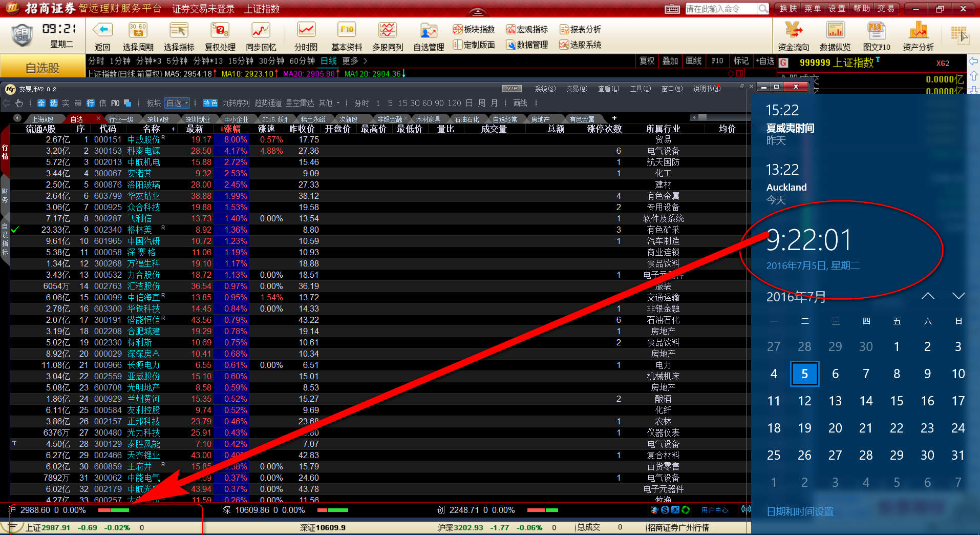Open the 资金流向 money flow icon
980x535 pixels.
(793, 30)
